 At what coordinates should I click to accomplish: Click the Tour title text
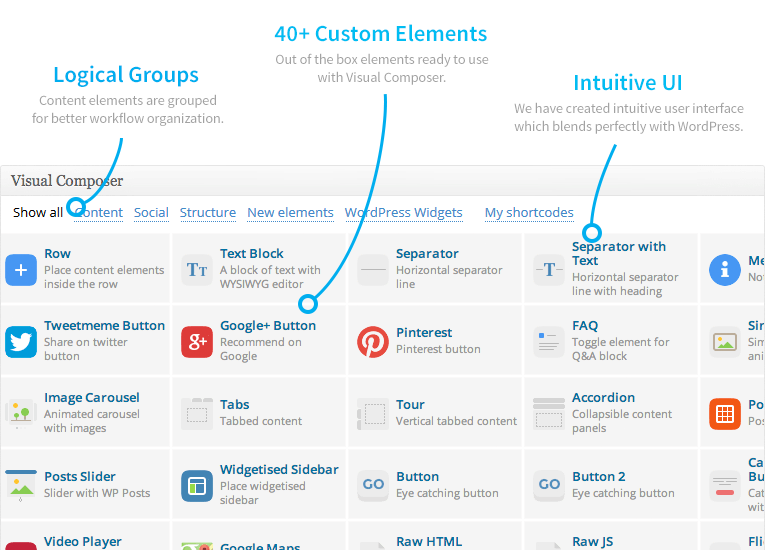(410, 405)
